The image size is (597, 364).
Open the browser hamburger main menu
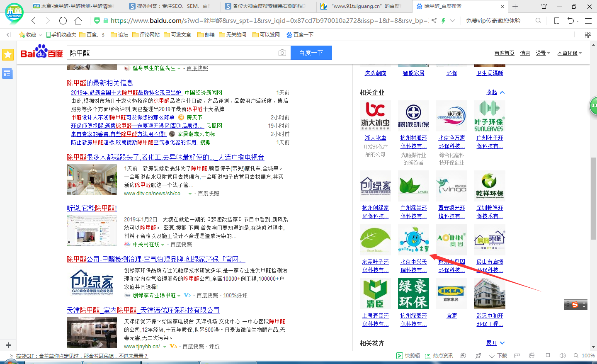click(x=588, y=20)
